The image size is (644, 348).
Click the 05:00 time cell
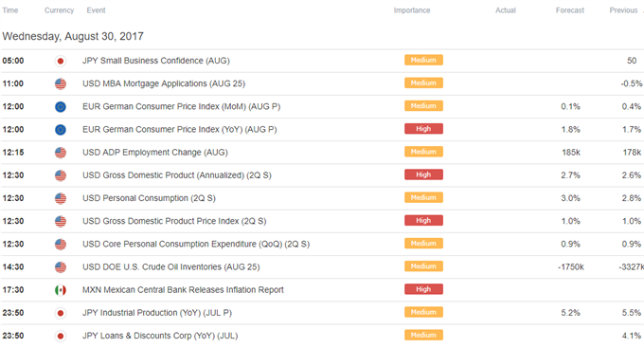(x=13, y=61)
